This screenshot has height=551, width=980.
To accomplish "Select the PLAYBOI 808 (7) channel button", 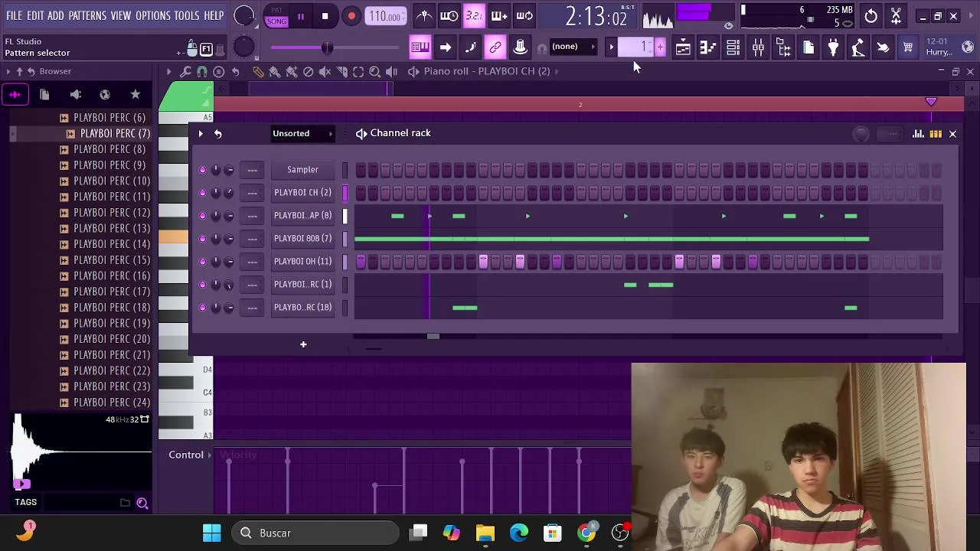I will (302, 239).
